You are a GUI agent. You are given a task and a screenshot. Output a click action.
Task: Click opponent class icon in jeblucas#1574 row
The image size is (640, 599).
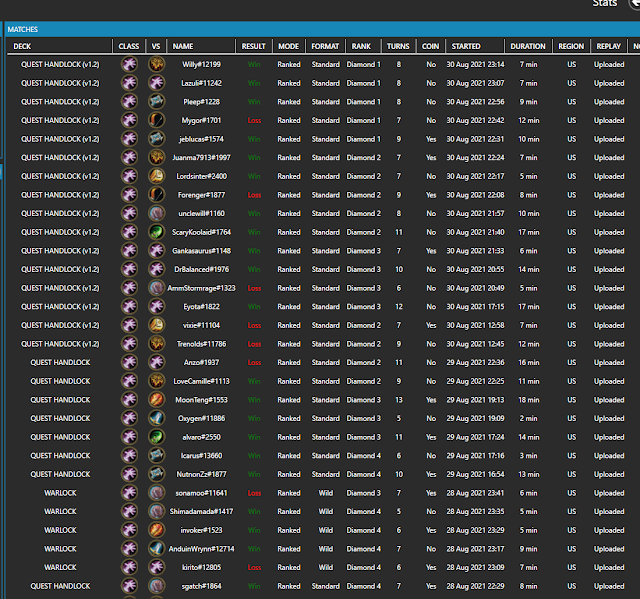point(156,139)
